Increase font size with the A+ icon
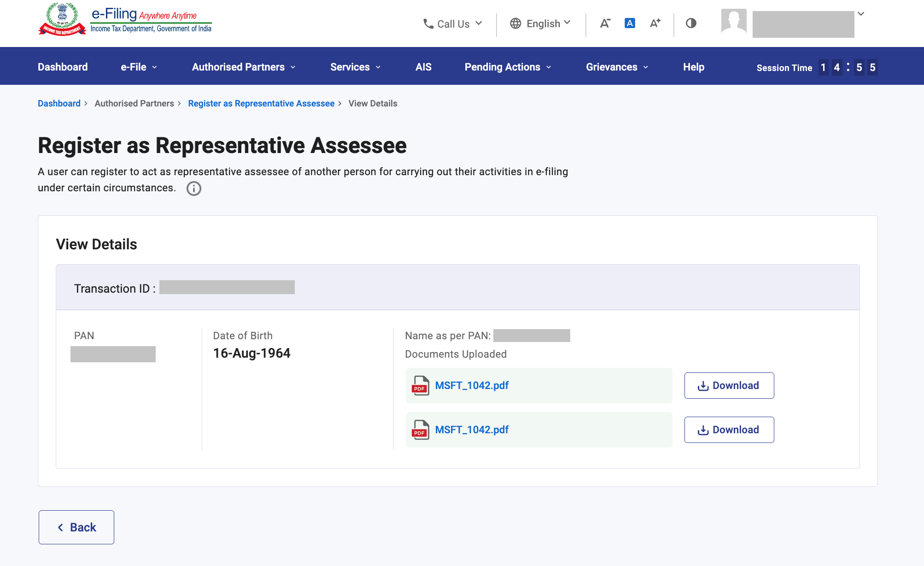 pyautogui.click(x=655, y=23)
